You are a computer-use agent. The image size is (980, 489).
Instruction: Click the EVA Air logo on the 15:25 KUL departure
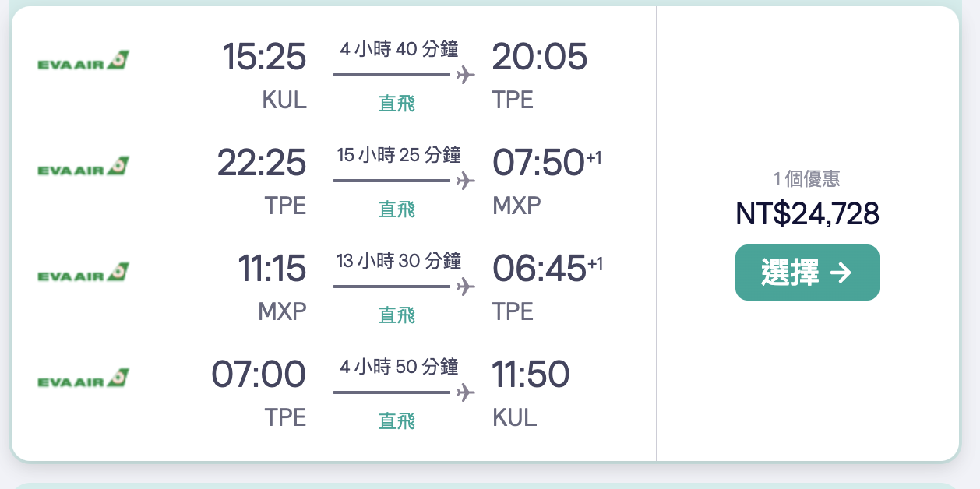[83, 60]
